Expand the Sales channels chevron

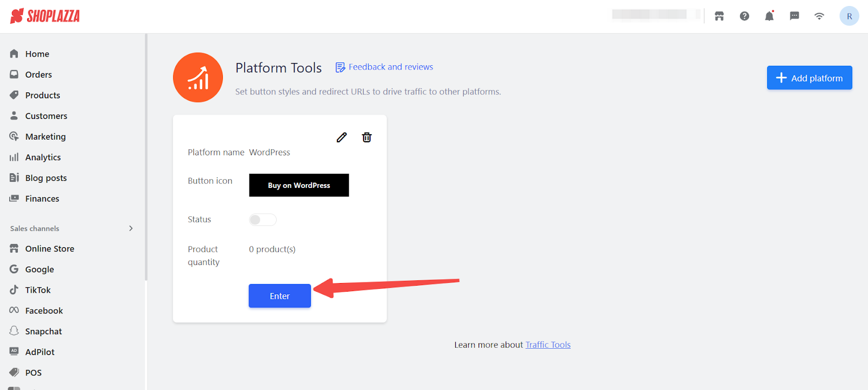pyautogui.click(x=131, y=228)
